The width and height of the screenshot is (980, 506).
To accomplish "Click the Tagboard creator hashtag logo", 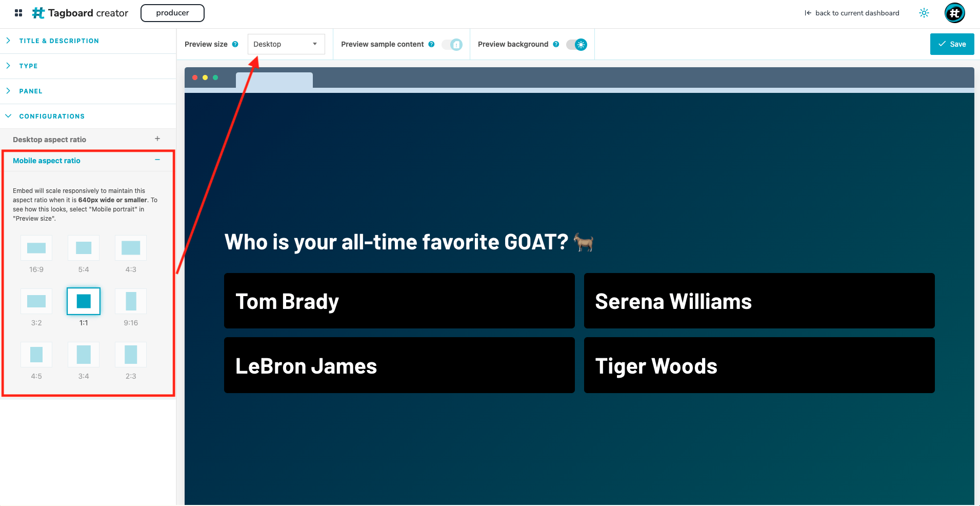I will (x=38, y=13).
